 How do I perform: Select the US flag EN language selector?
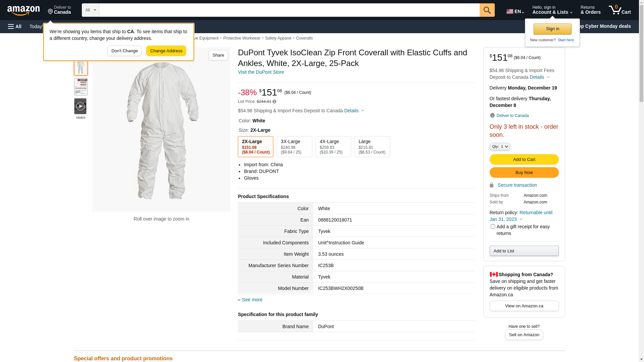coord(515,11)
